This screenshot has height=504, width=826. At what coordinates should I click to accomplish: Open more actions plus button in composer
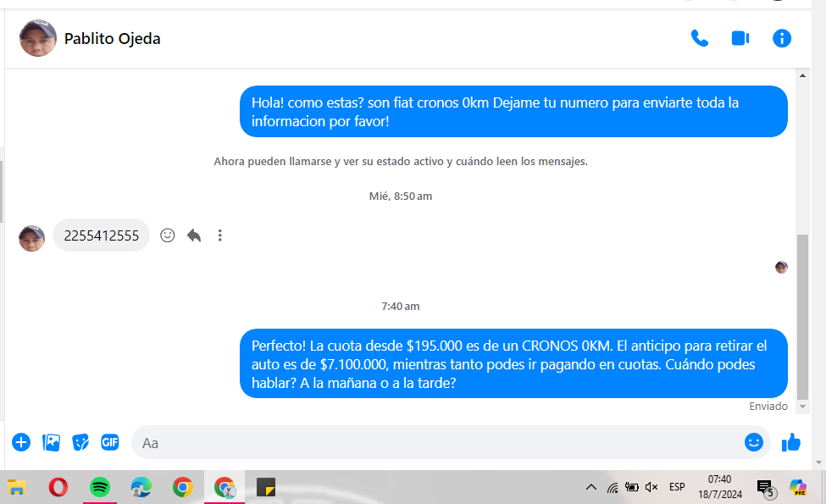pos(21,442)
